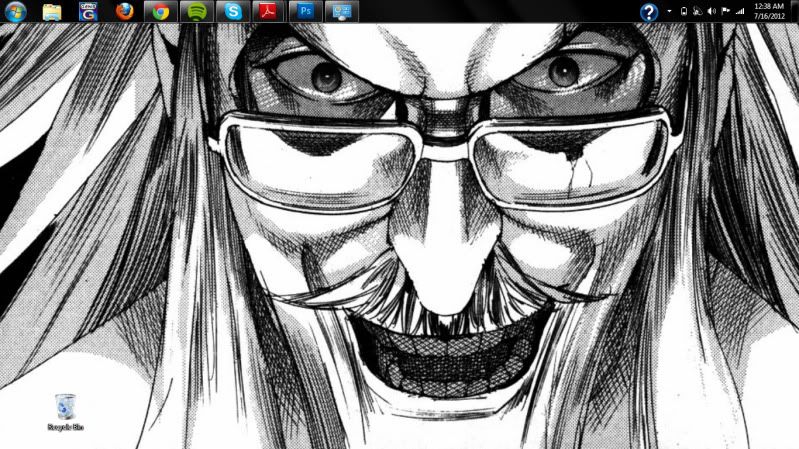This screenshot has height=449, width=799.
Task: Select the Recycle Bin desktop icon
Action: [x=65, y=412]
